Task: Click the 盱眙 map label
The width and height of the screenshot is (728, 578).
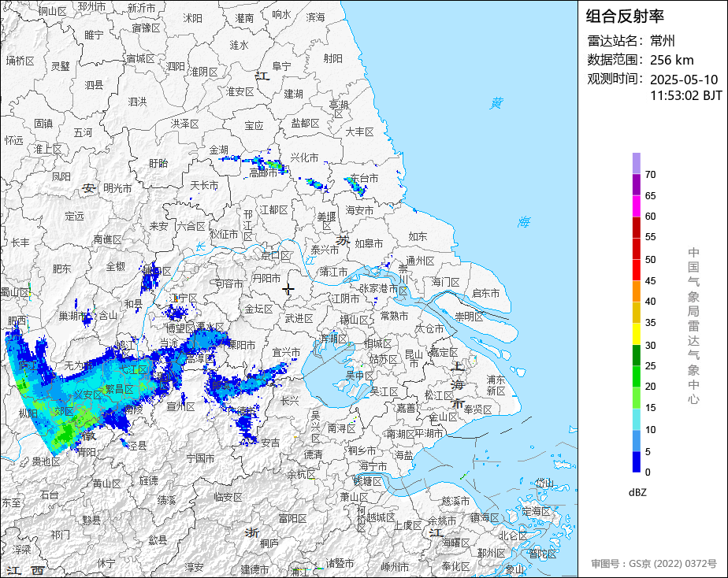Action: pos(158,163)
